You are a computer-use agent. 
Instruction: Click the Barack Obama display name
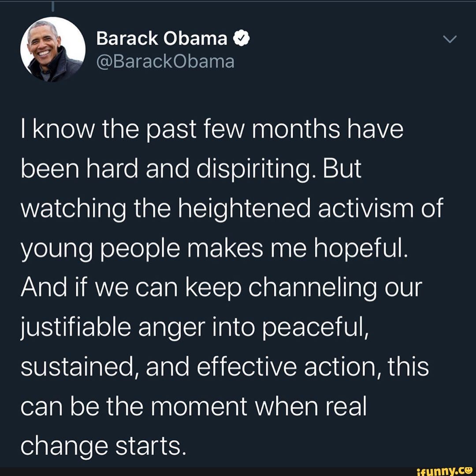(x=162, y=39)
